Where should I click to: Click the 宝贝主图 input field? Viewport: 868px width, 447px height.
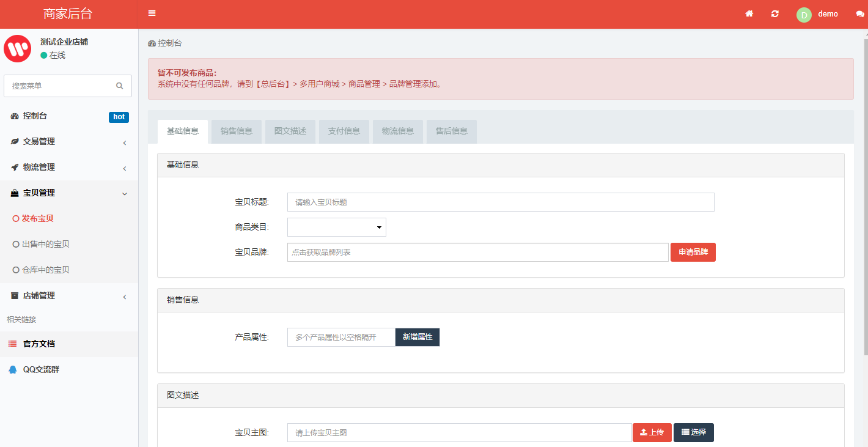[460, 432]
